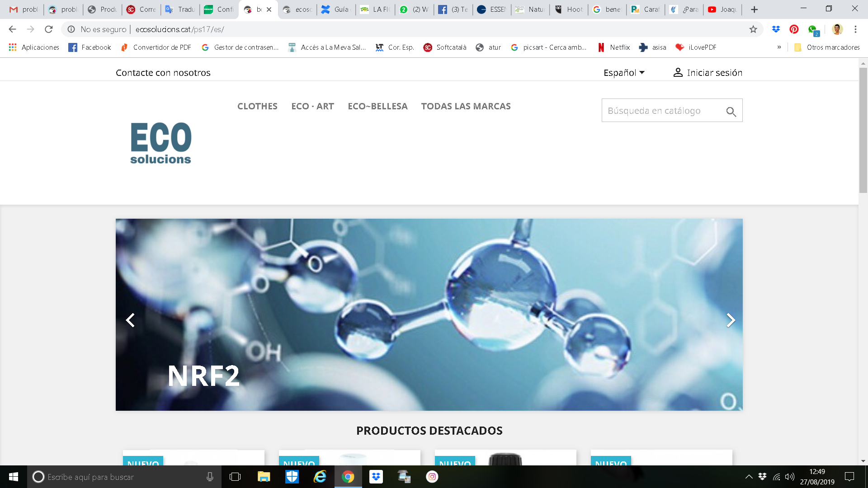Bookmark this page with star icon

click(x=753, y=29)
